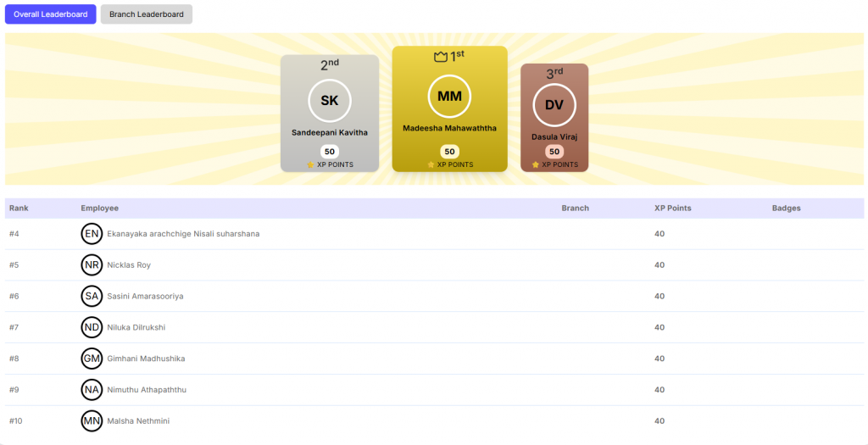Viewport: 868px width, 445px height.
Task: Click the Employee column header
Action: [99, 209]
